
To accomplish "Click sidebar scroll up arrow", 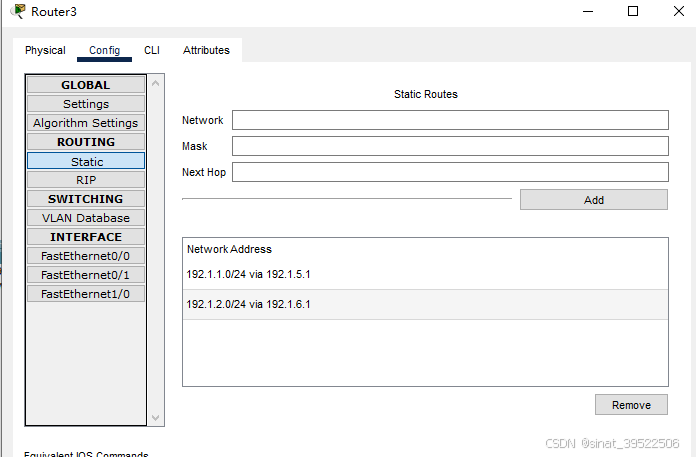I will [155, 83].
